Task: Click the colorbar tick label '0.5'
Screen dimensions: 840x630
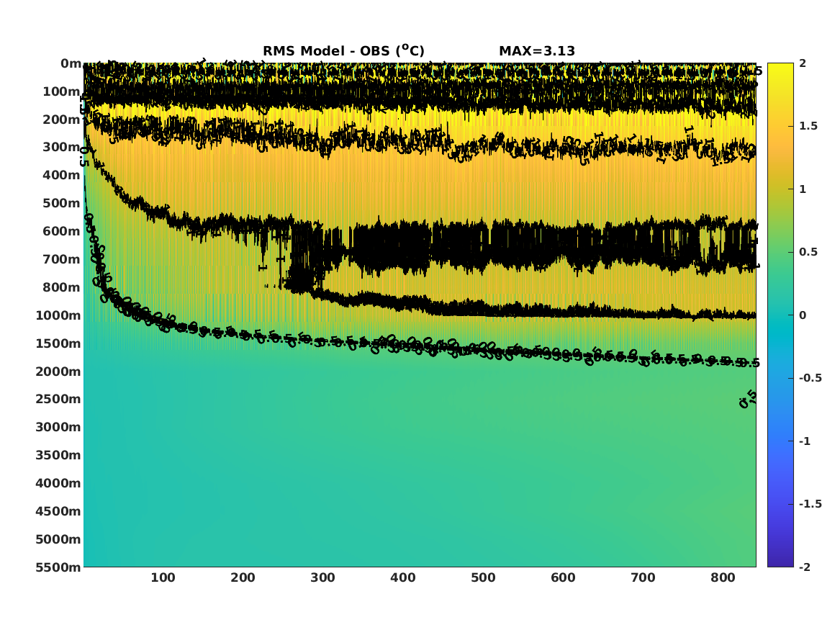Action: [808, 252]
